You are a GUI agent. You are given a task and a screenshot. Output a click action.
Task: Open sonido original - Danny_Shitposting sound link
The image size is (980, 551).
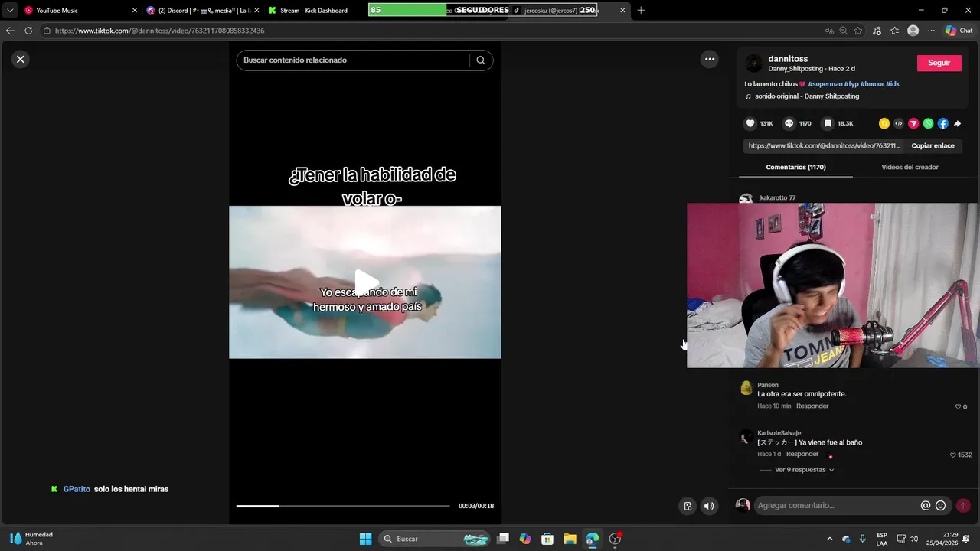[x=807, y=96]
